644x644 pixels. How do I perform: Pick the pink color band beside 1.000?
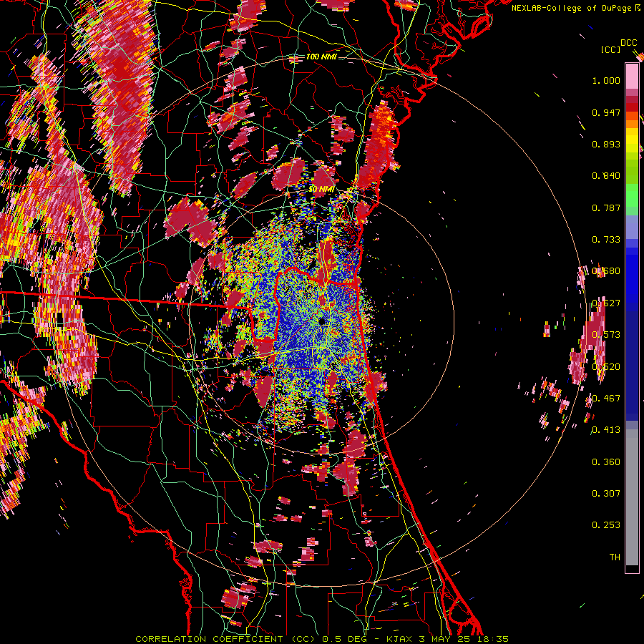pos(632,77)
